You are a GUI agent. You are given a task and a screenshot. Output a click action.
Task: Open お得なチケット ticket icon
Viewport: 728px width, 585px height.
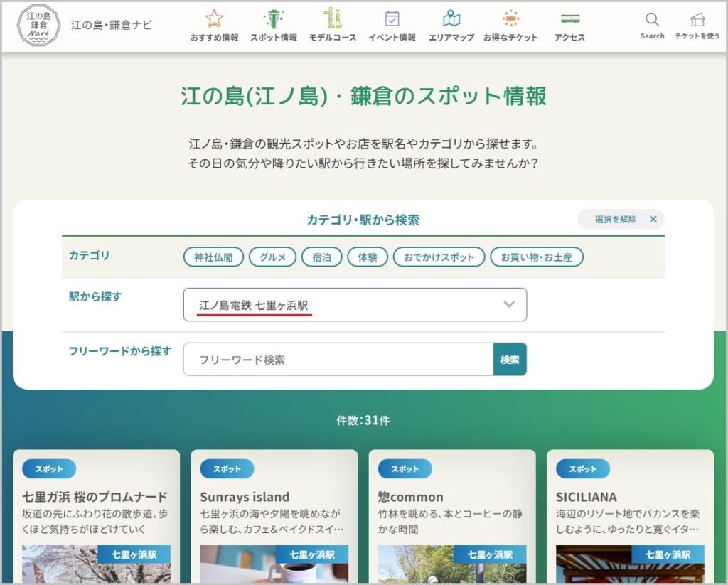click(510, 19)
